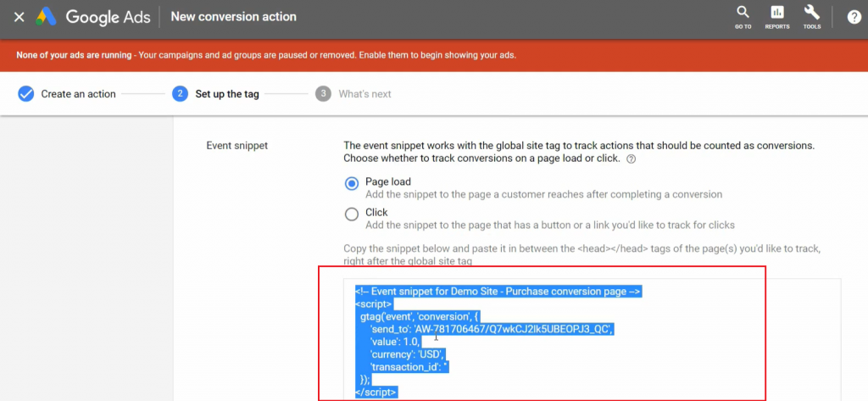Image resolution: width=868 pixels, height=401 pixels.
Task: Select the What's next step
Action: click(364, 94)
